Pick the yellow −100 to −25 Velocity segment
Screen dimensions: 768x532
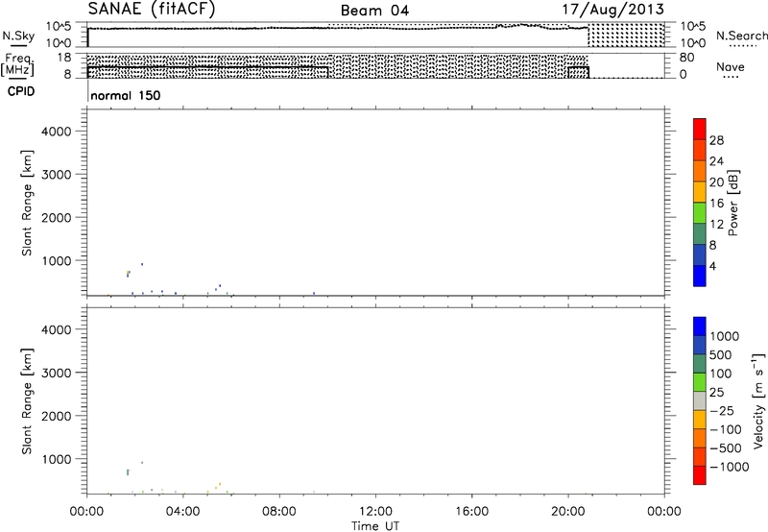coord(700,420)
